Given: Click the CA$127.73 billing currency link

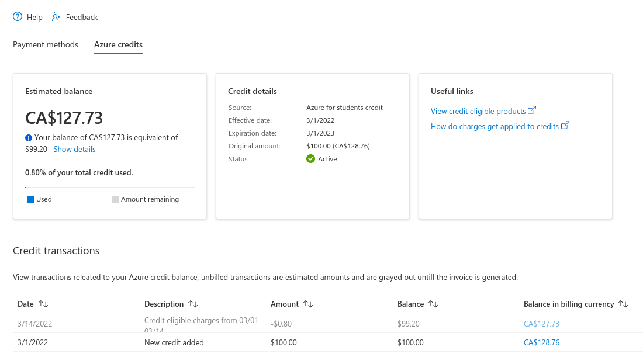Looking at the screenshot, I should 541,323.
